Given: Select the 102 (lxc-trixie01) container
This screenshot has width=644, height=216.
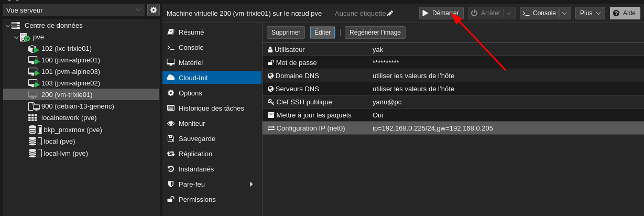Looking at the screenshot, I should (66, 49).
